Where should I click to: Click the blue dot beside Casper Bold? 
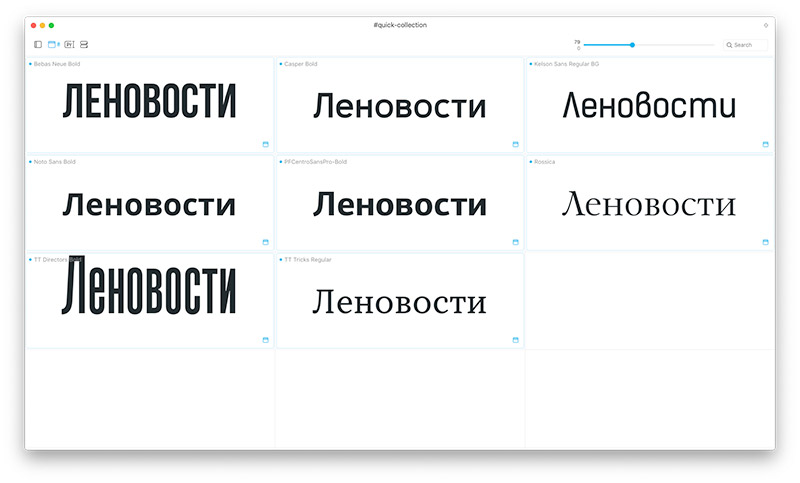click(x=281, y=64)
